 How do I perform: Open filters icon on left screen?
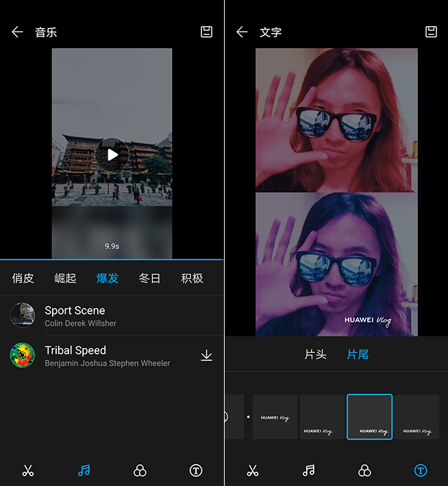140,470
